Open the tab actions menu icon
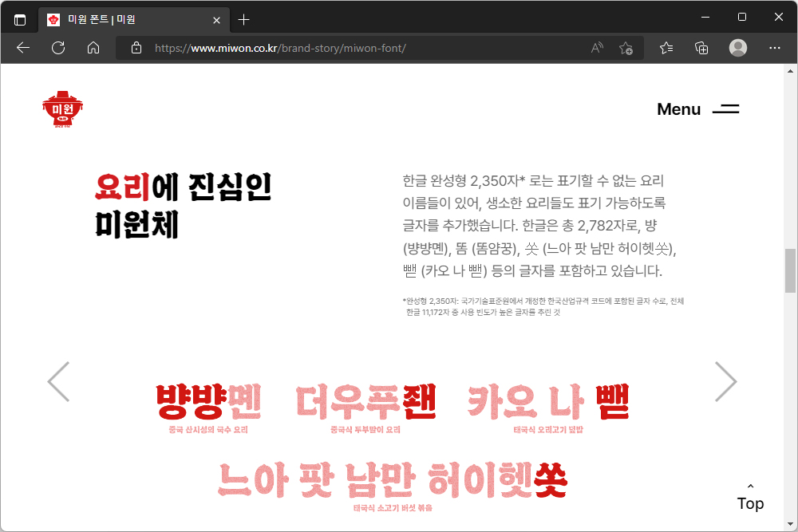 point(20,20)
